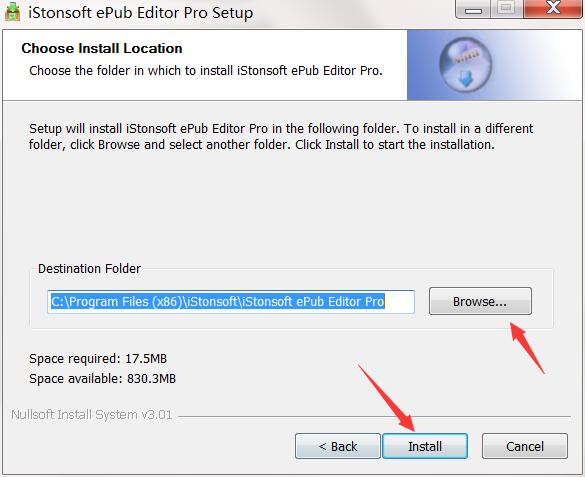Click the Nullsoft Install System v3.01 label
This screenshot has height=477, width=585.
[x=92, y=414]
